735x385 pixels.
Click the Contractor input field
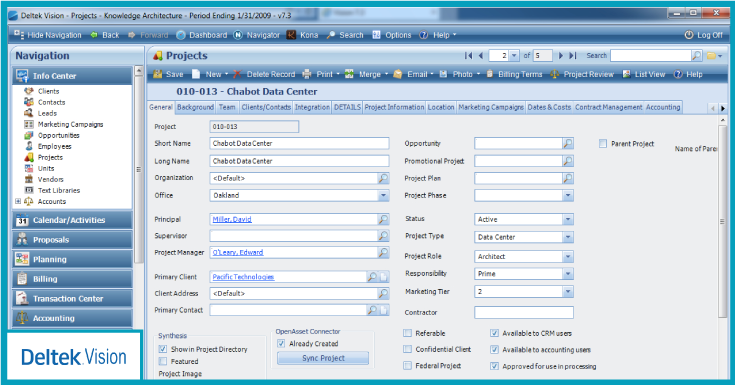click(x=524, y=312)
